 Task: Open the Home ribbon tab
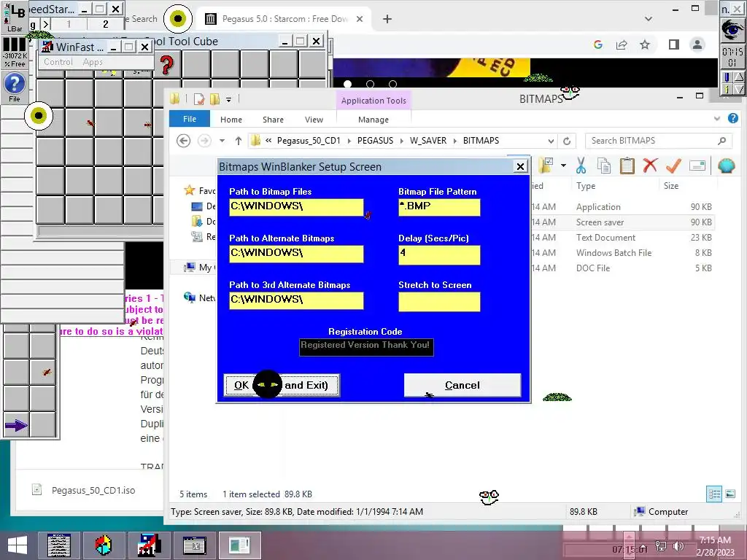pos(231,120)
